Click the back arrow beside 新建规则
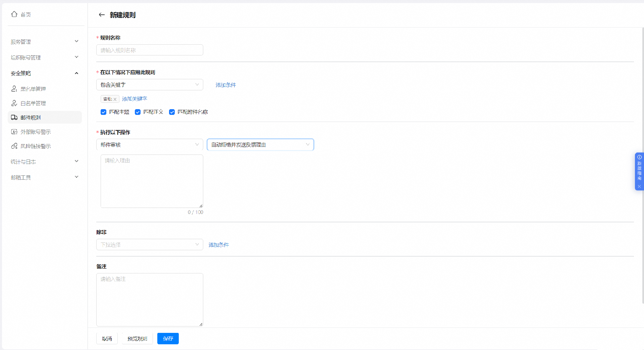Image resolution: width=644 pixels, height=350 pixels. 102,15
